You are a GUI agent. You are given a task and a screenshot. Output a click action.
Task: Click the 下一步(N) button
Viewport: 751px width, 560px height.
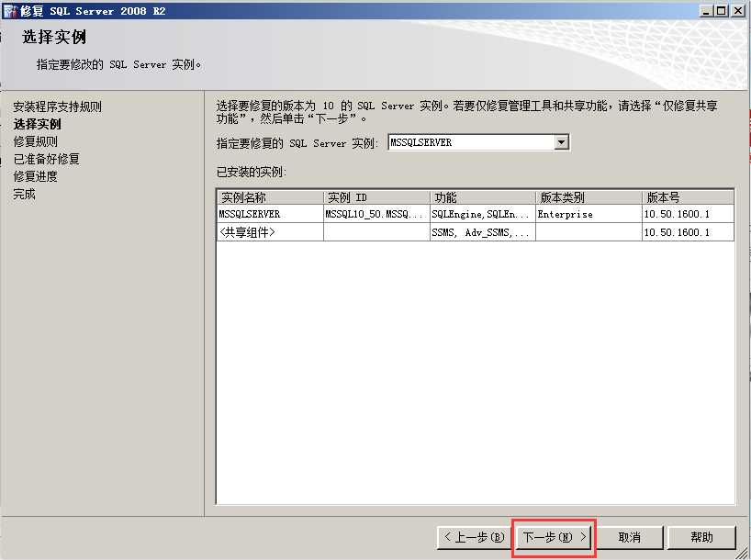(x=555, y=537)
